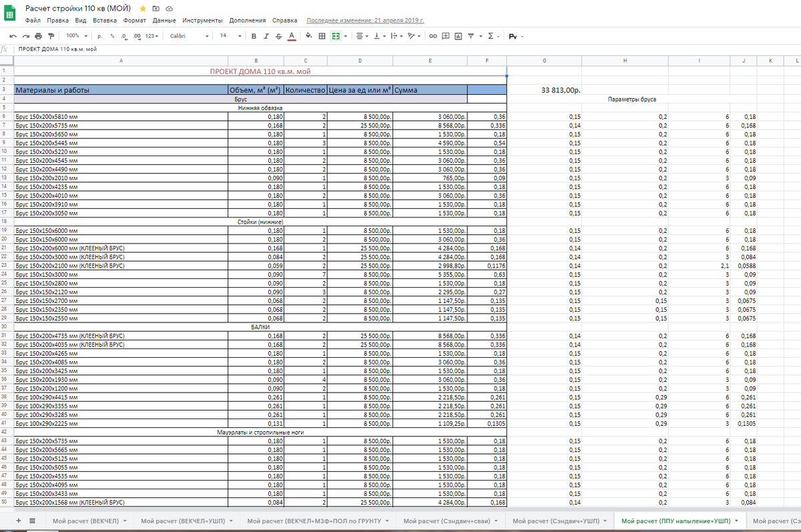Switch to Мой расчет (ВЕКЧЕЛ+УШП) tab

point(186,520)
